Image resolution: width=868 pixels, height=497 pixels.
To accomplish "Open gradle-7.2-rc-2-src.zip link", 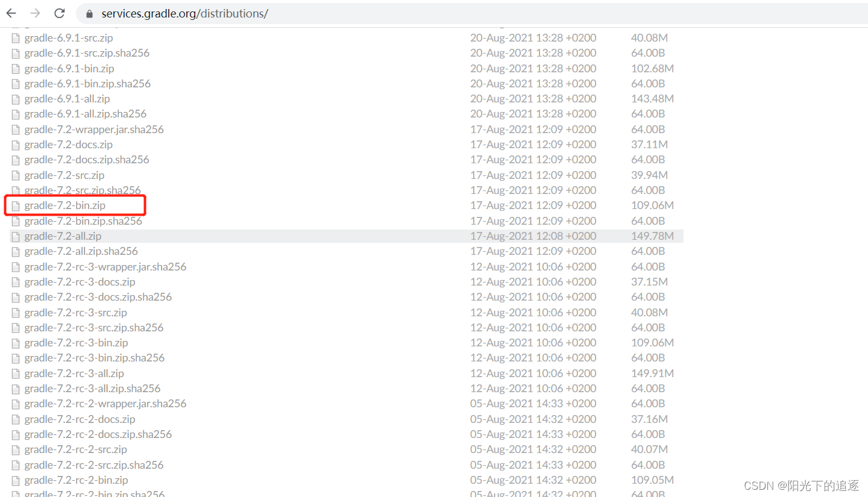I will coord(76,449).
